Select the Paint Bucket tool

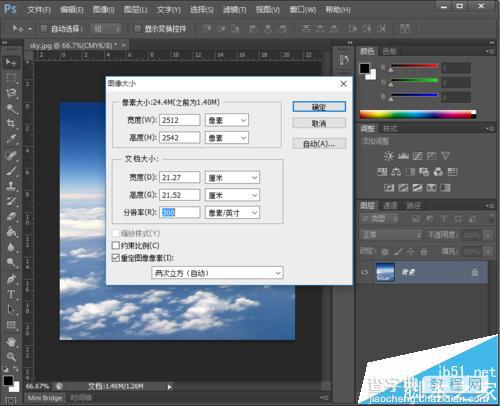[x=11, y=232]
